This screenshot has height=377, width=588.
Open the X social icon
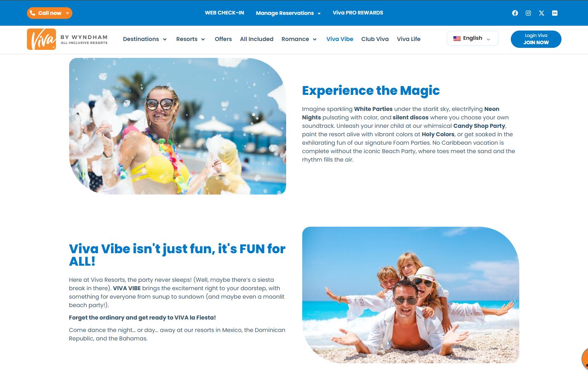pyautogui.click(x=541, y=13)
